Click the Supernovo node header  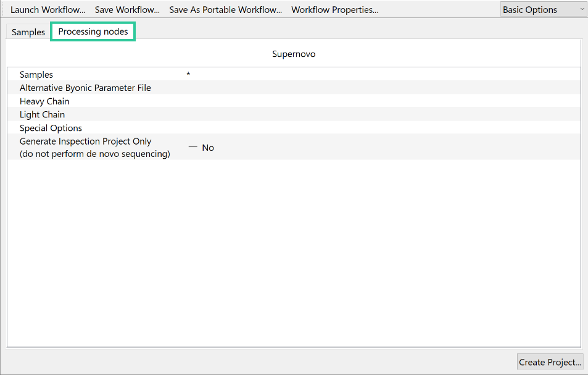294,54
